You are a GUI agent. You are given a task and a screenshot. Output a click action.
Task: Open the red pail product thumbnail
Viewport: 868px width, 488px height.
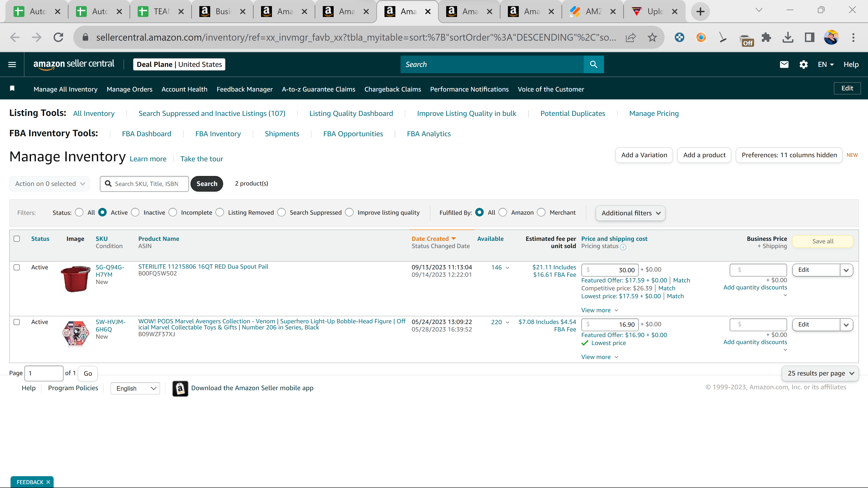point(75,279)
